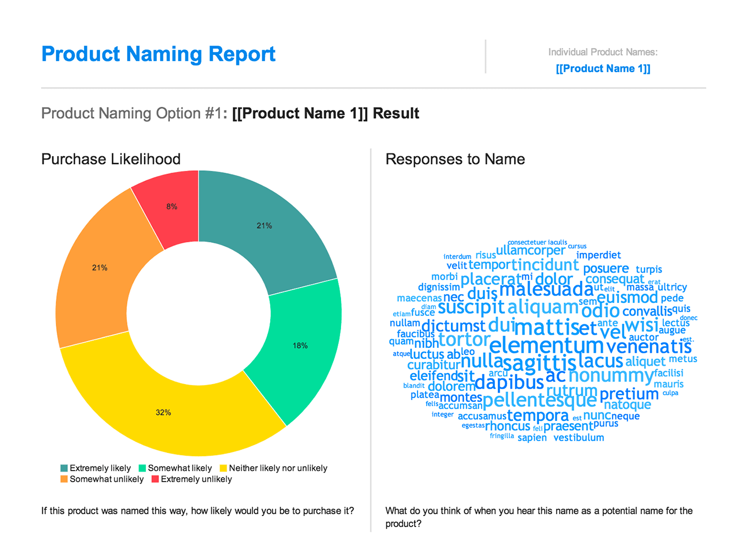Click the word elementum in the word cloud

tap(546, 346)
